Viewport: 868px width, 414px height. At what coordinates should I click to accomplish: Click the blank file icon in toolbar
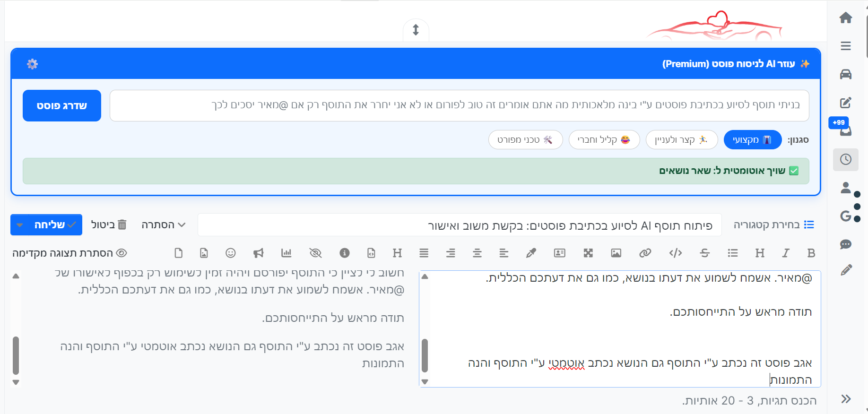pyautogui.click(x=178, y=253)
